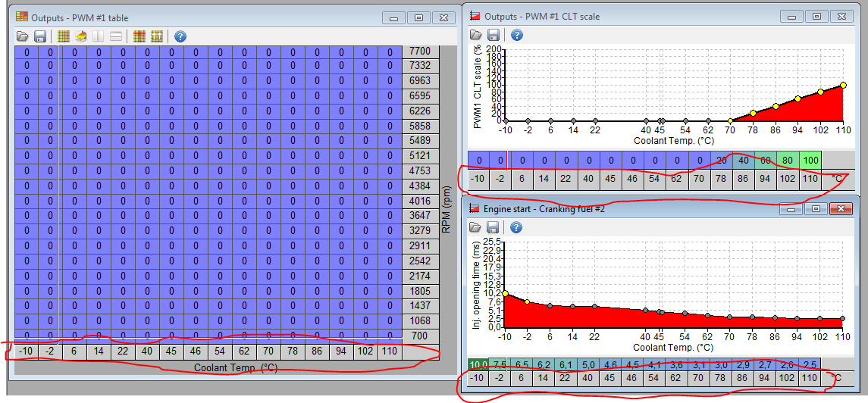Open help in Cranking fuel #2 window
The width and height of the screenshot is (868, 403).
coord(517,227)
